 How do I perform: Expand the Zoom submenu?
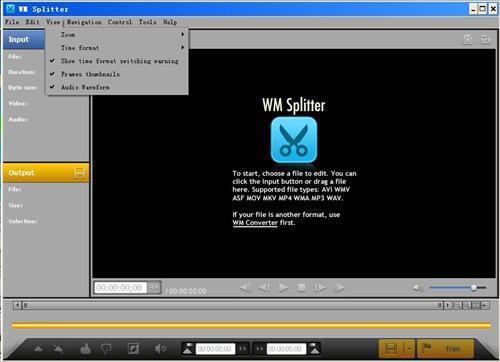point(117,34)
